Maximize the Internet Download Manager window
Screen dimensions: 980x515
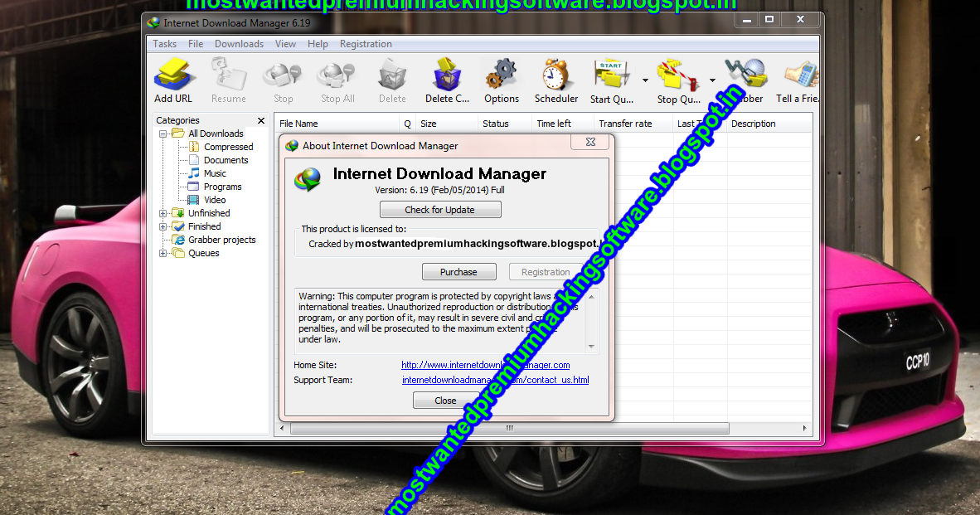click(769, 19)
